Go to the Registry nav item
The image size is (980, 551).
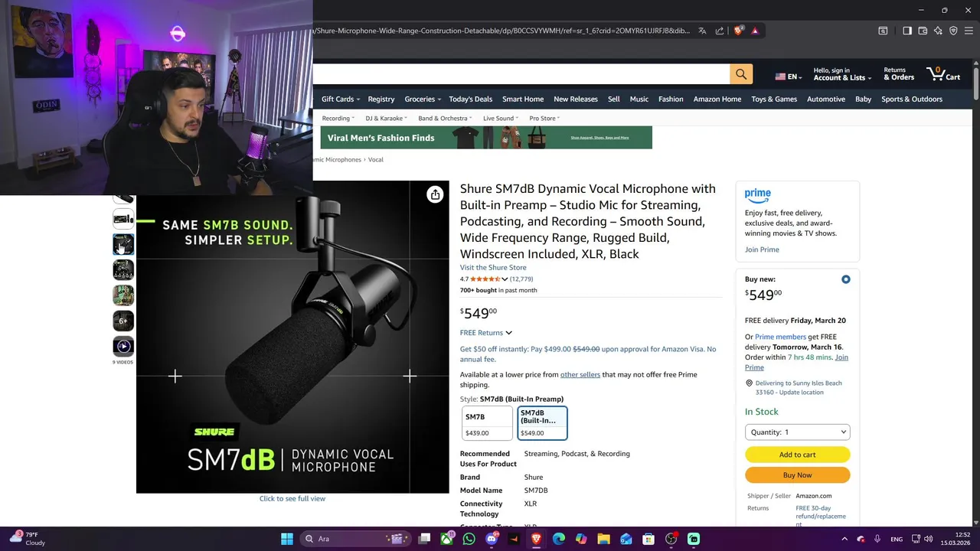pos(381,99)
